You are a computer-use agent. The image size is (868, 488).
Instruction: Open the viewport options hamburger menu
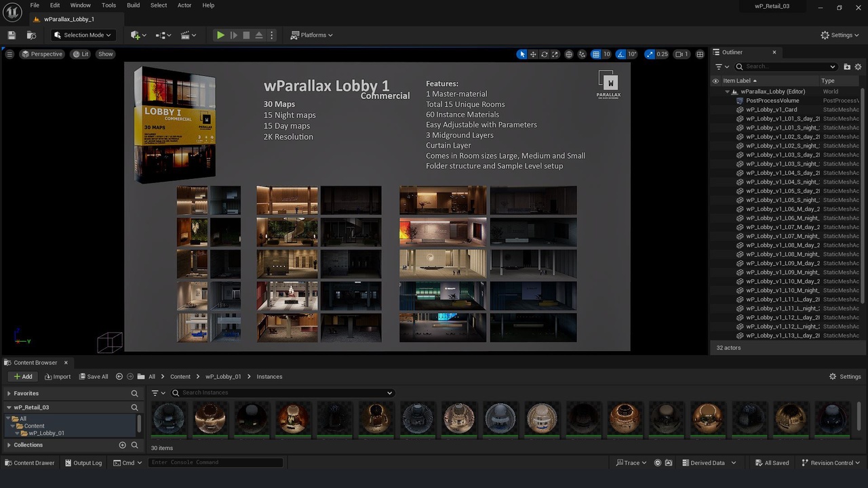pyautogui.click(x=9, y=54)
